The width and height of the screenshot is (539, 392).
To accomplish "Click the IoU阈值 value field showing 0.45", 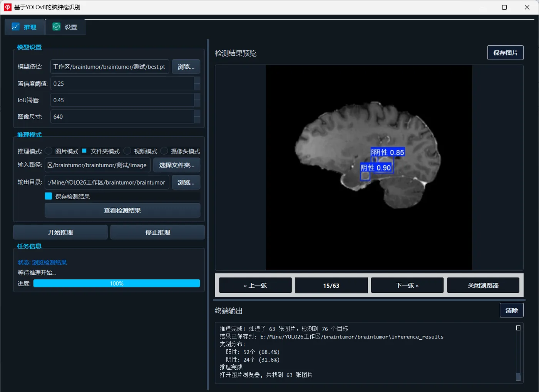I will pos(122,100).
